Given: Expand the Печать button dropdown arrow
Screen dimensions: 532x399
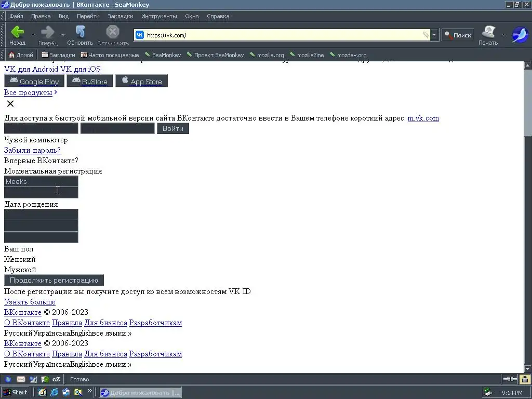Looking at the screenshot, I should [503, 35].
